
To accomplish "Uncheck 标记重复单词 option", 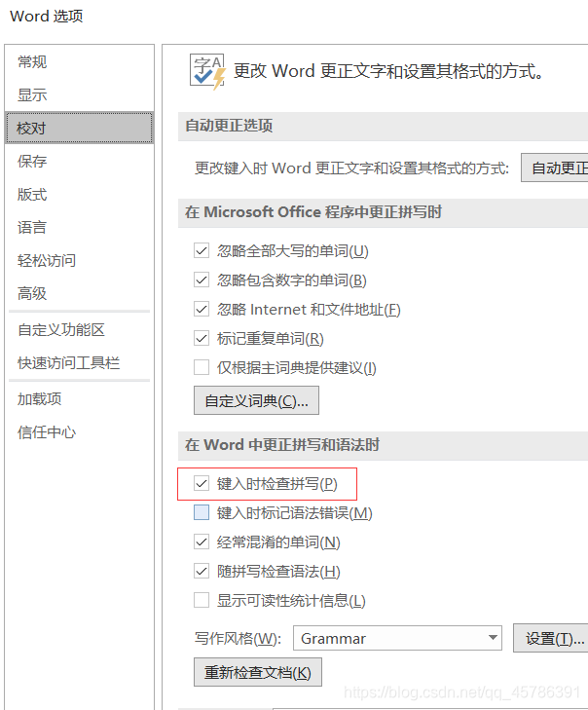I will (x=202, y=338).
